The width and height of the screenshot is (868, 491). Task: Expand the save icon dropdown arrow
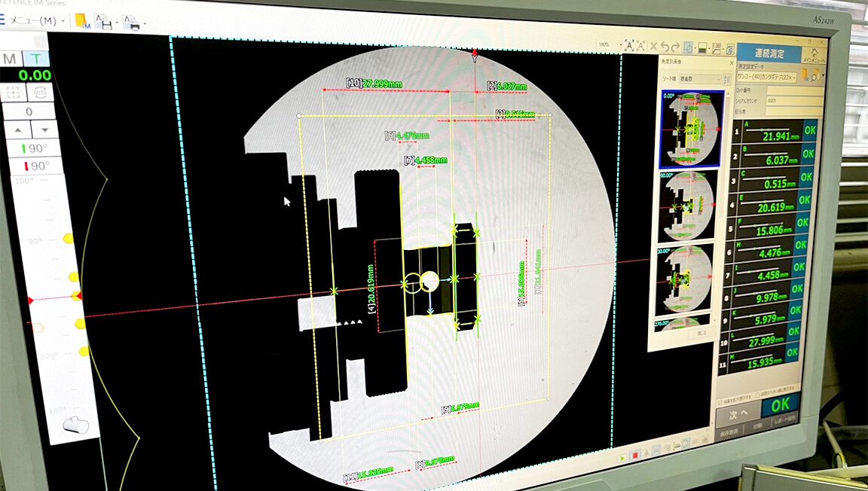tap(116, 24)
